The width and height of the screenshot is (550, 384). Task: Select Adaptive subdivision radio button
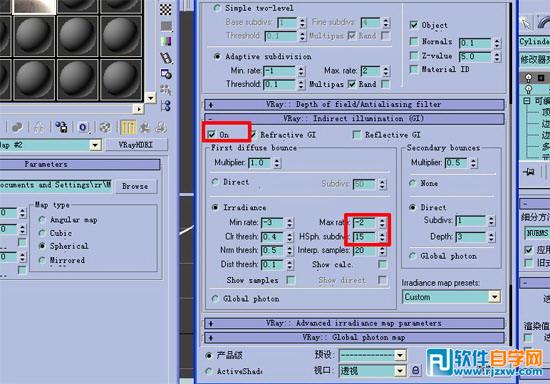point(217,56)
